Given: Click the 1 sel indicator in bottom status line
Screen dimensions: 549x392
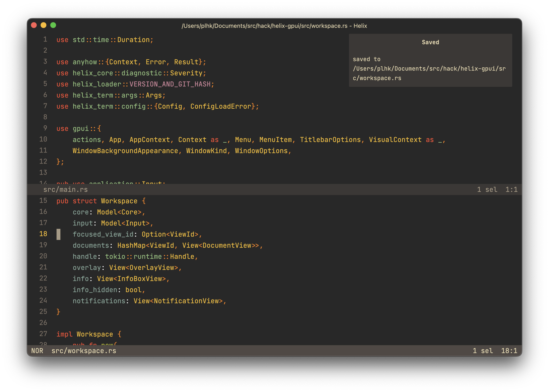Looking at the screenshot, I should click(x=483, y=351).
